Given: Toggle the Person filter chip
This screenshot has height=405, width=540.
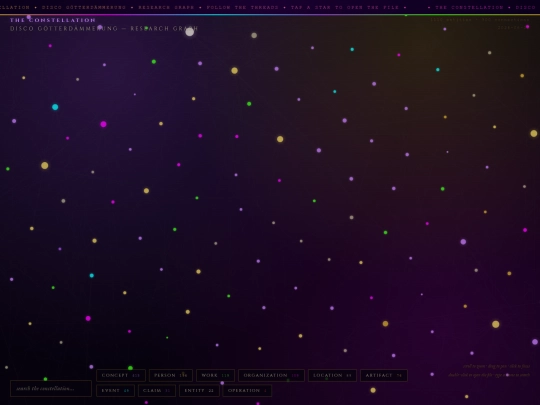Looking at the screenshot, I should tap(171, 375).
